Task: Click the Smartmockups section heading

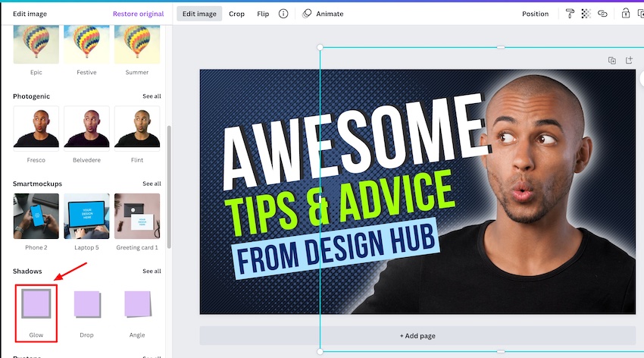Action: click(37, 184)
